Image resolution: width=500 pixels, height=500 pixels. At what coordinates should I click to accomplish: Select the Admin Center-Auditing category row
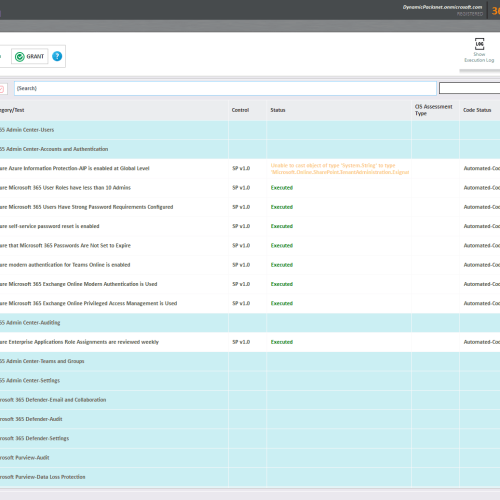tap(250, 323)
